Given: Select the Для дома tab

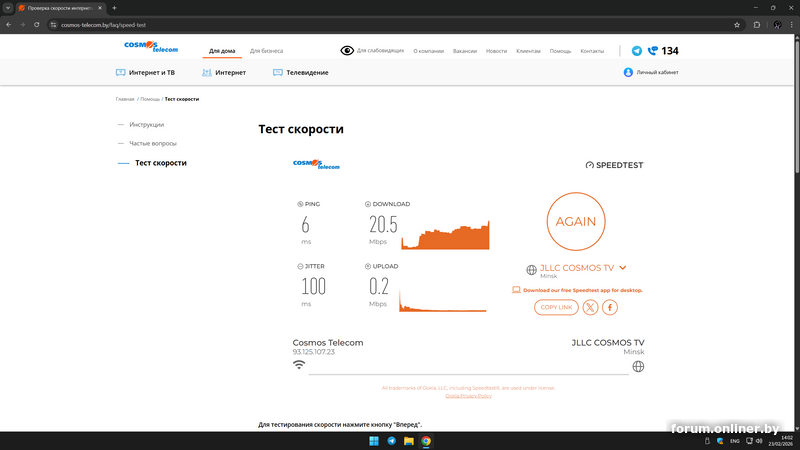Looking at the screenshot, I should 222,51.
